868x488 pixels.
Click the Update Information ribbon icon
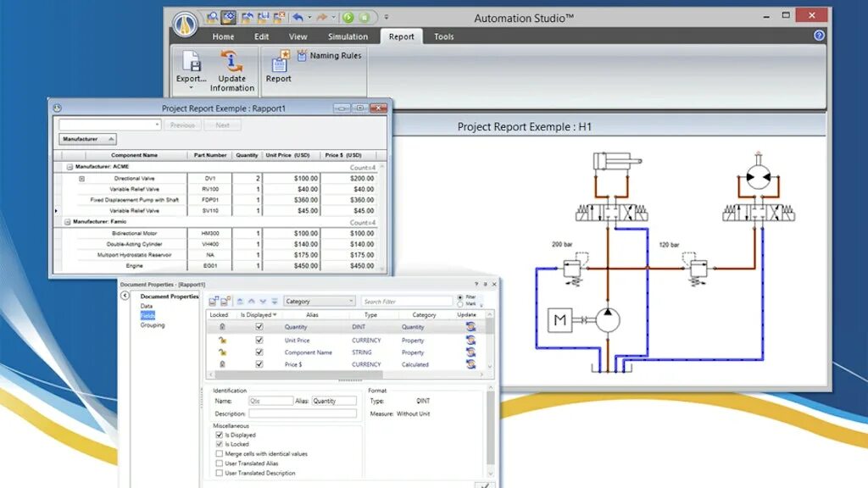point(231,61)
